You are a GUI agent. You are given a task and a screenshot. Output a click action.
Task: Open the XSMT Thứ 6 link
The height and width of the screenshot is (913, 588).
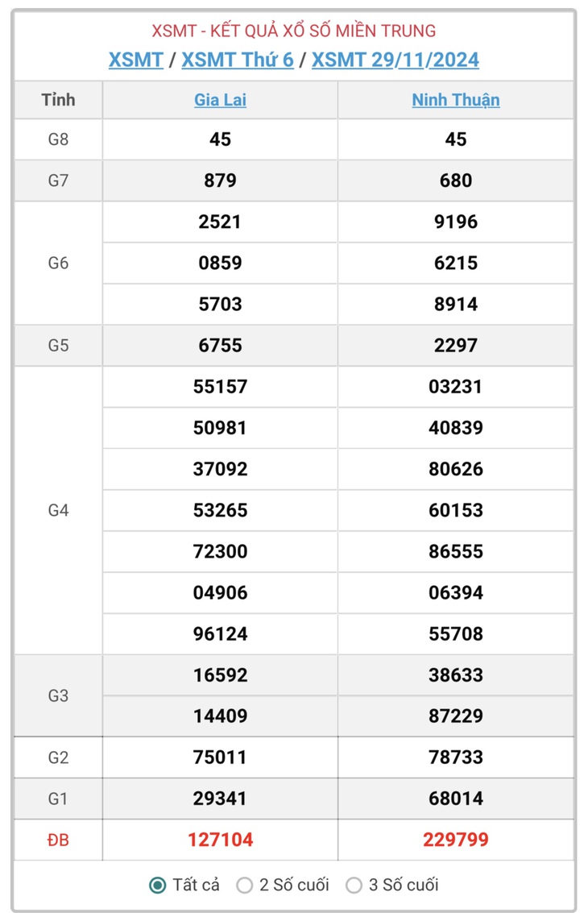(238, 60)
